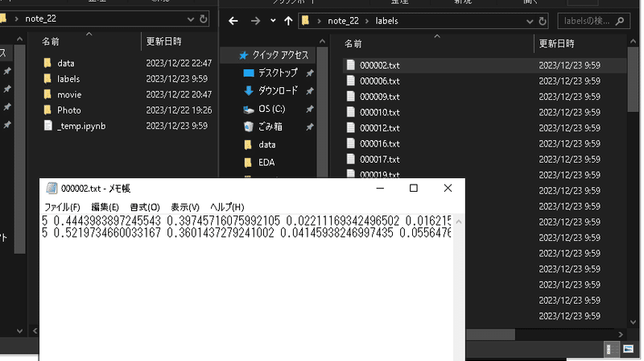
Task: Expand the labels address bar dropdown
Action: point(530,21)
